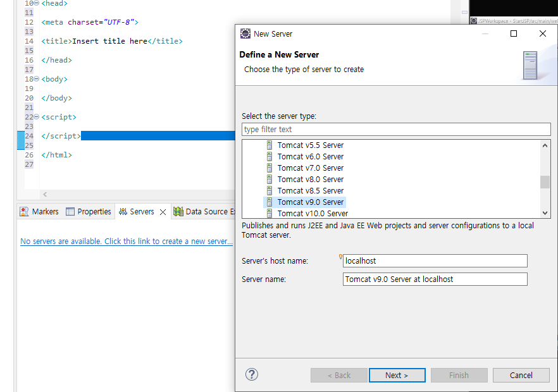Collapse the head tag fold marker
558x392 pixels.
coord(36,3)
